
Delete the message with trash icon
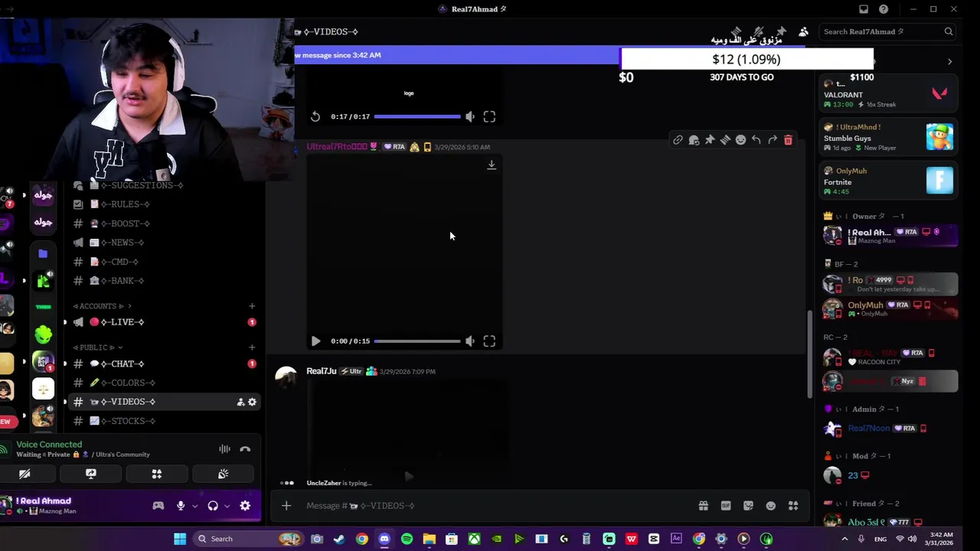pos(788,140)
